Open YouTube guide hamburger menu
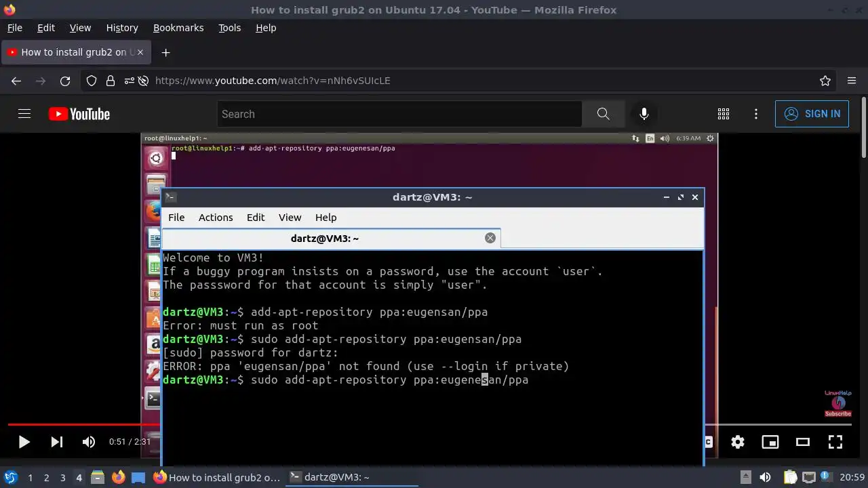This screenshot has width=868, height=488. coord(24,114)
